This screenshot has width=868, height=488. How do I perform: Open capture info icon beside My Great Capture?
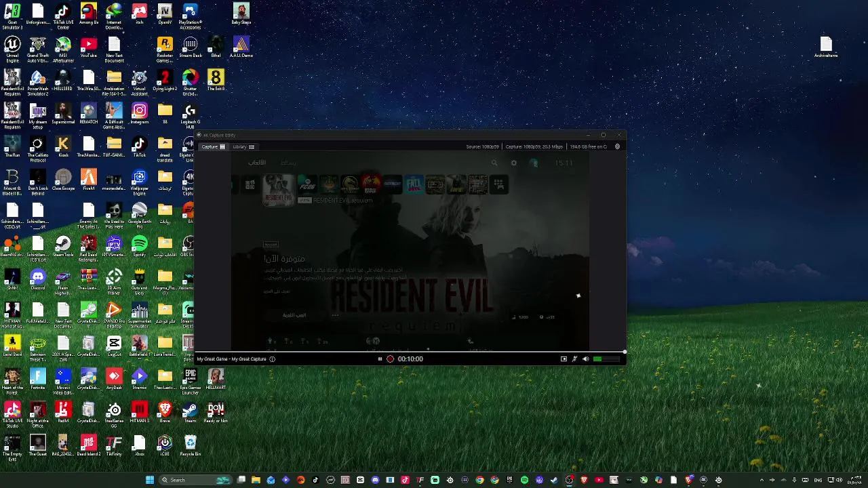click(x=272, y=359)
